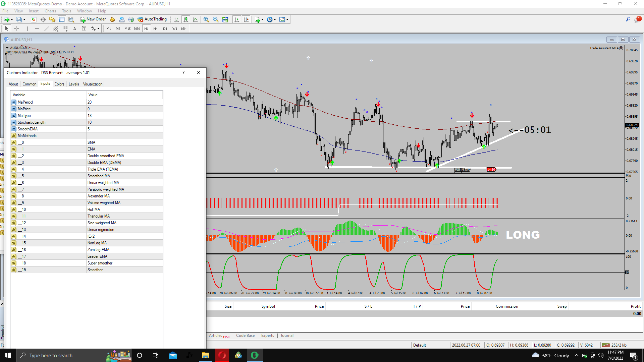Zoom out of the chart
This screenshot has height=362, width=644.
pyautogui.click(x=216, y=19)
